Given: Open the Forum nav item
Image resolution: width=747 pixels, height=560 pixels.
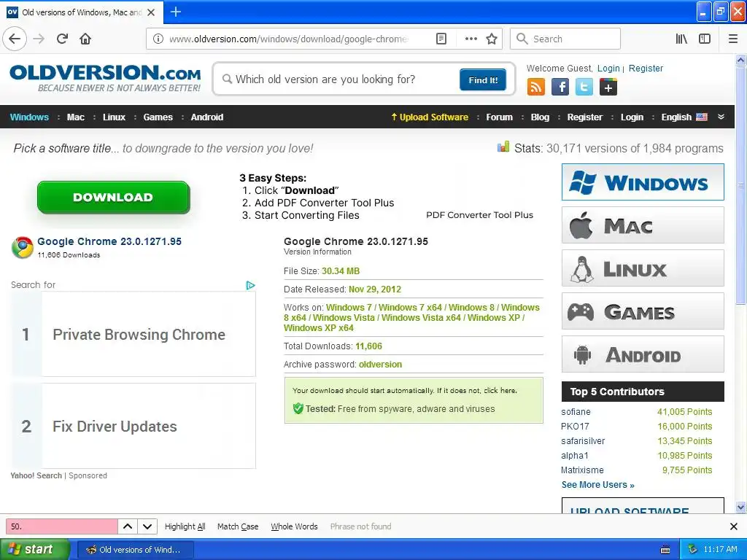Looking at the screenshot, I should (x=499, y=117).
